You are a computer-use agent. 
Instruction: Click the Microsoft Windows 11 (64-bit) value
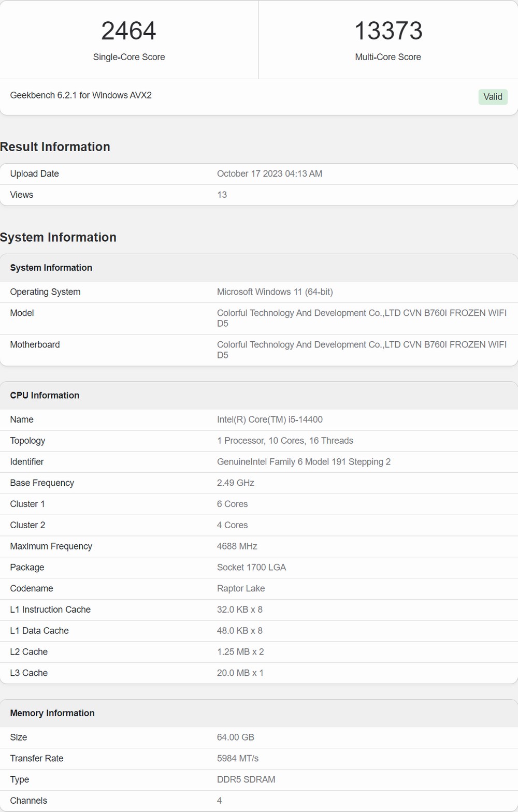click(x=275, y=292)
